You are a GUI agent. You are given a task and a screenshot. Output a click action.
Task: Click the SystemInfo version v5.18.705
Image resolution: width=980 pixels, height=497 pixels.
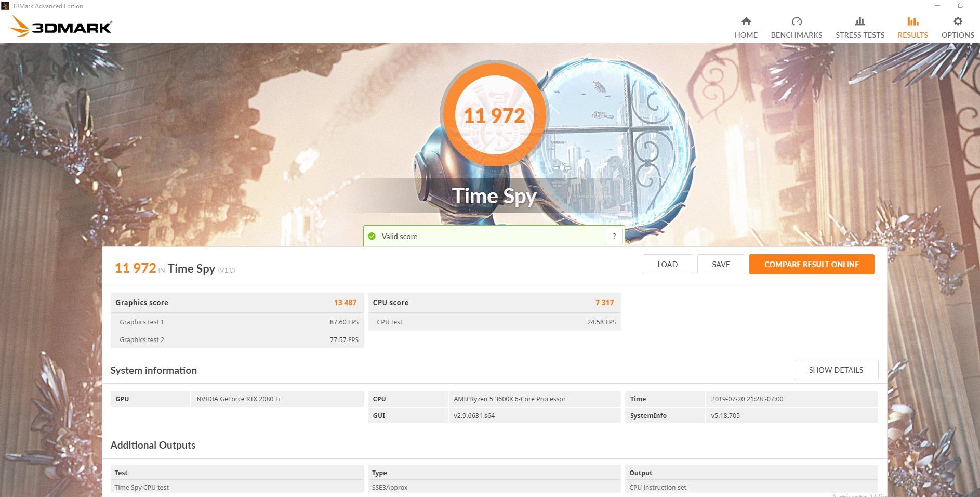click(725, 415)
